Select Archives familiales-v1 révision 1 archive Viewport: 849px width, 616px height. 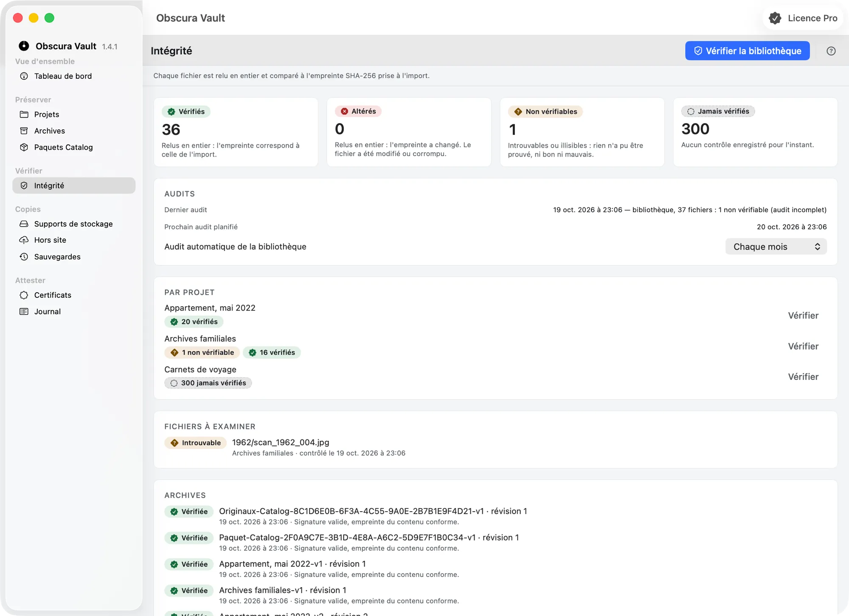(495, 595)
